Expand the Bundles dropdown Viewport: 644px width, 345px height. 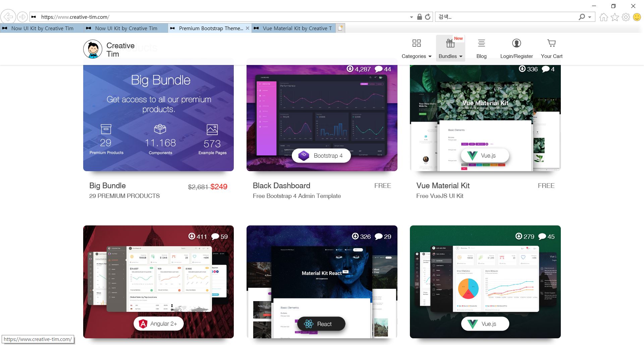pos(461,56)
